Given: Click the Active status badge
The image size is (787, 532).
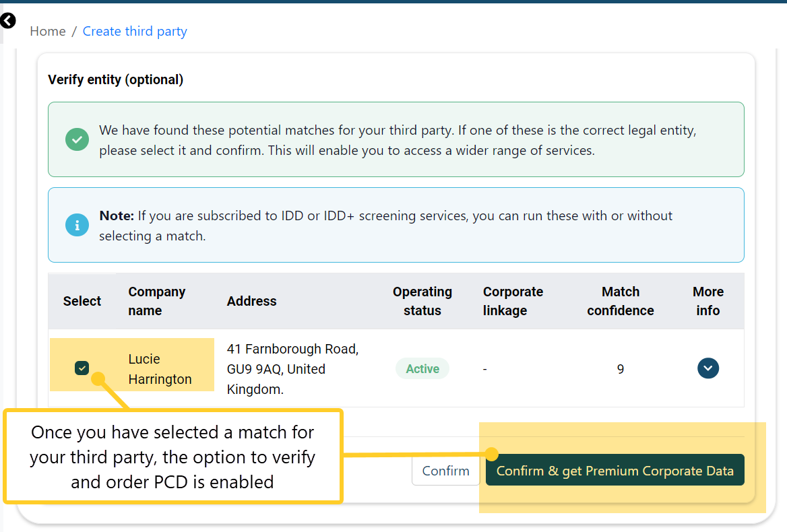Looking at the screenshot, I should [x=422, y=368].
